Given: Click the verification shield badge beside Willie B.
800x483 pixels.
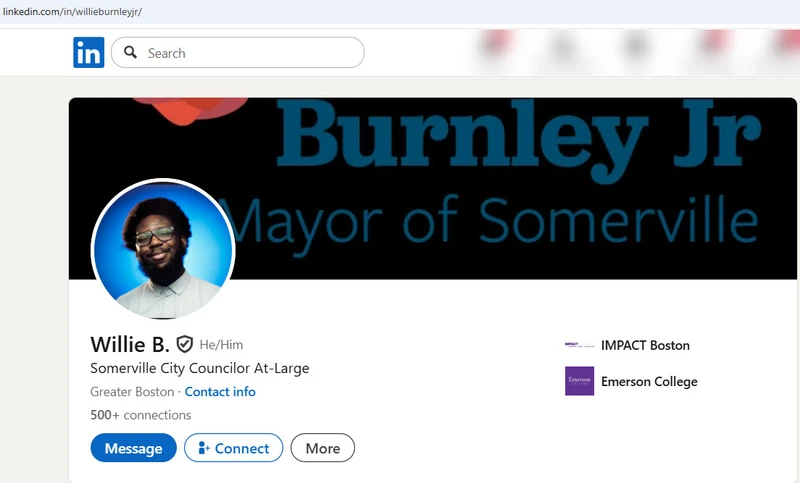Looking at the screenshot, I should (185, 345).
